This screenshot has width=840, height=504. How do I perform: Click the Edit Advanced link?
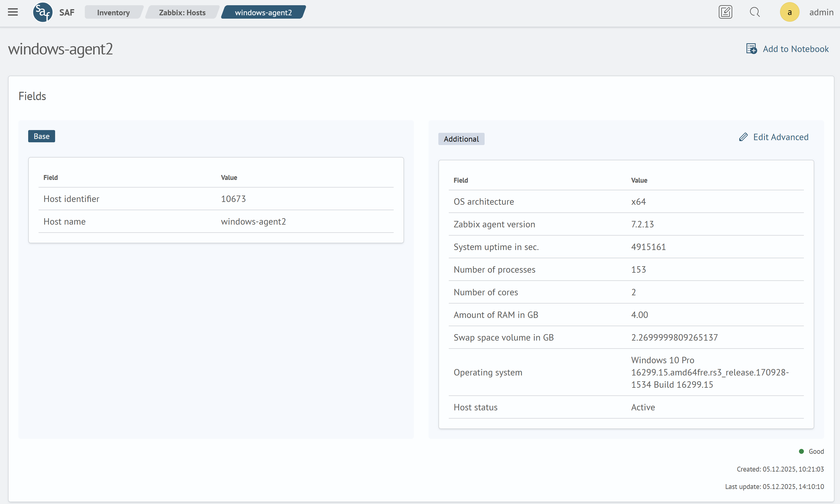coord(781,137)
